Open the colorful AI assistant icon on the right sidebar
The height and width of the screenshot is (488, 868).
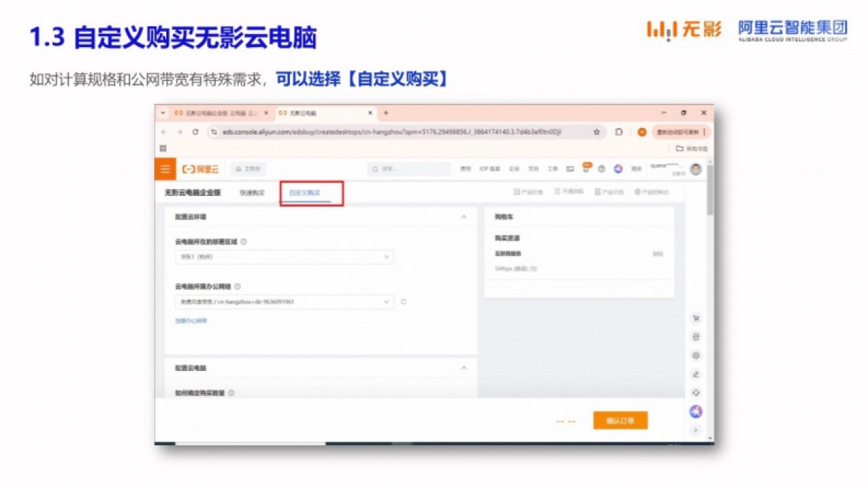click(x=696, y=411)
